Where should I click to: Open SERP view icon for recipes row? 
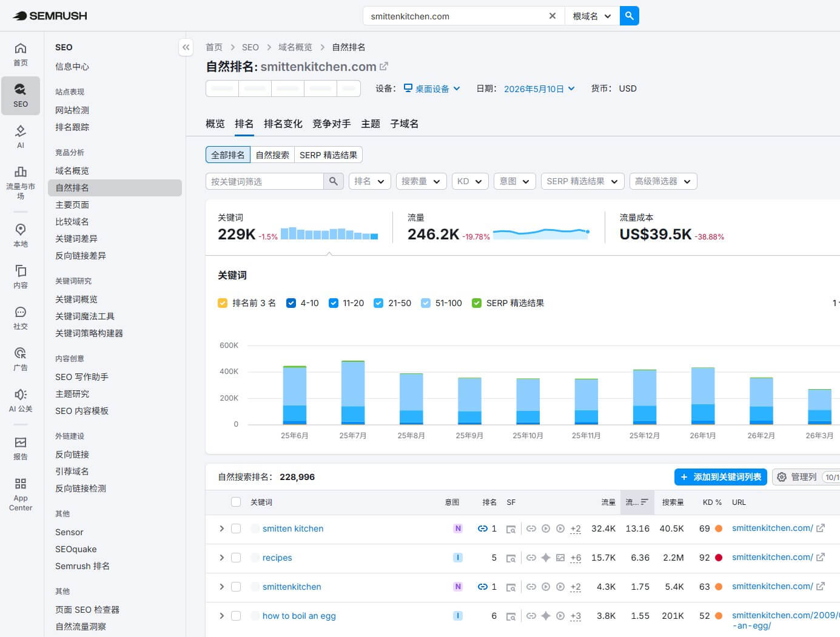click(511, 558)
